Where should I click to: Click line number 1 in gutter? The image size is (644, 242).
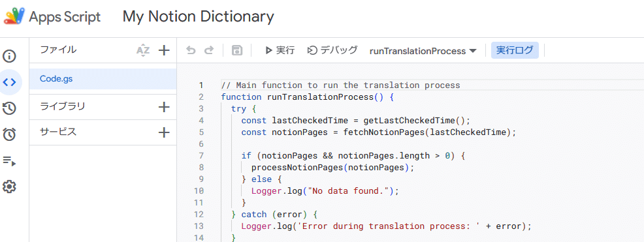201,85
